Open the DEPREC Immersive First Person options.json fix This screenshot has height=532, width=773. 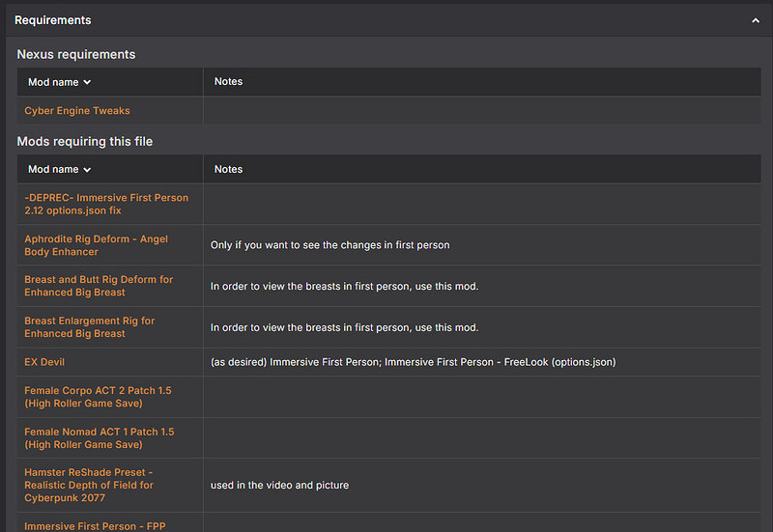(x=106, y=204)
